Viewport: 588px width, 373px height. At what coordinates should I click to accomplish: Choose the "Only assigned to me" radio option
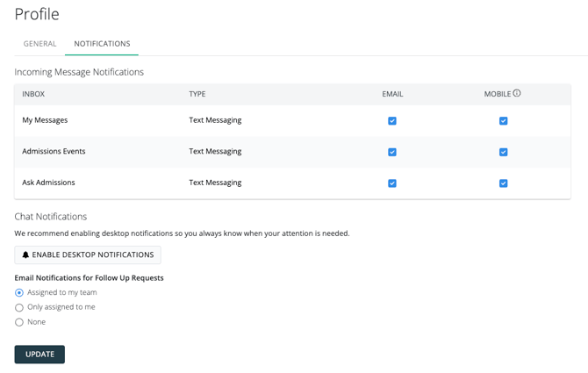pyautogui.click(x=19, y=308)
